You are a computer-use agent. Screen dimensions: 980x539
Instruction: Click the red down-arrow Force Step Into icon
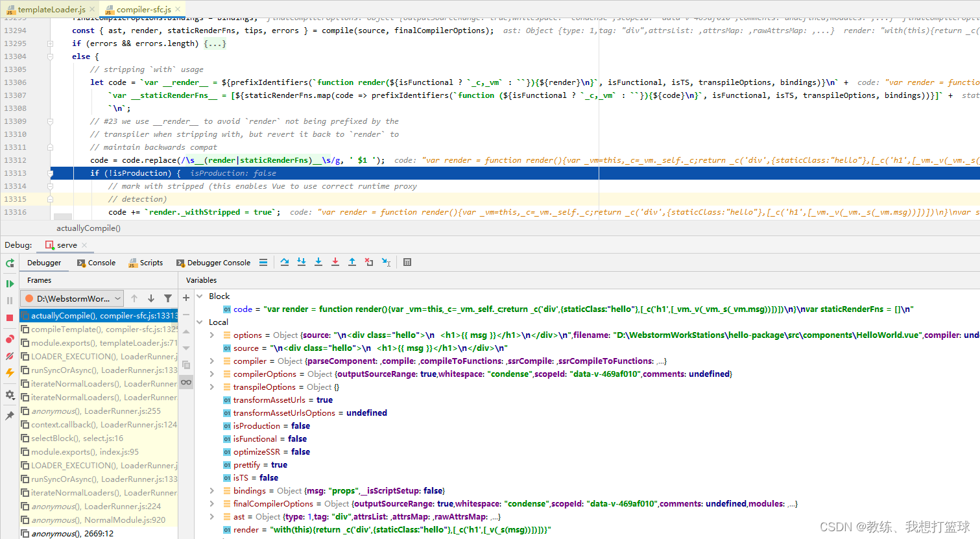(335, 262)
